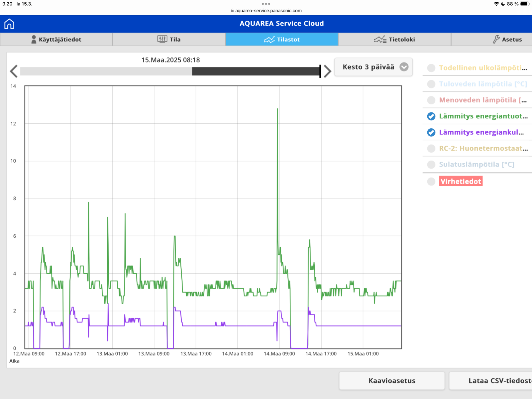Go to the home screen icon
The width and height of the screenshot is (532, 399).
coord(9,24)
